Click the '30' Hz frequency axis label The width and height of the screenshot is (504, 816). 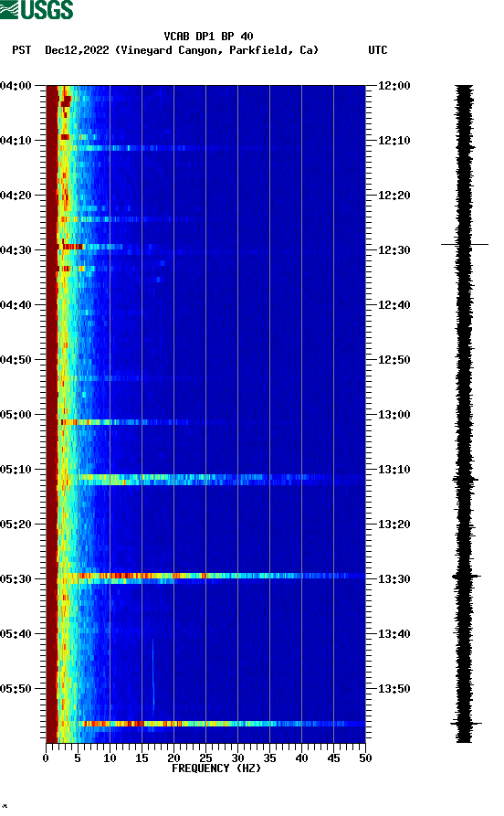[237, 758]
